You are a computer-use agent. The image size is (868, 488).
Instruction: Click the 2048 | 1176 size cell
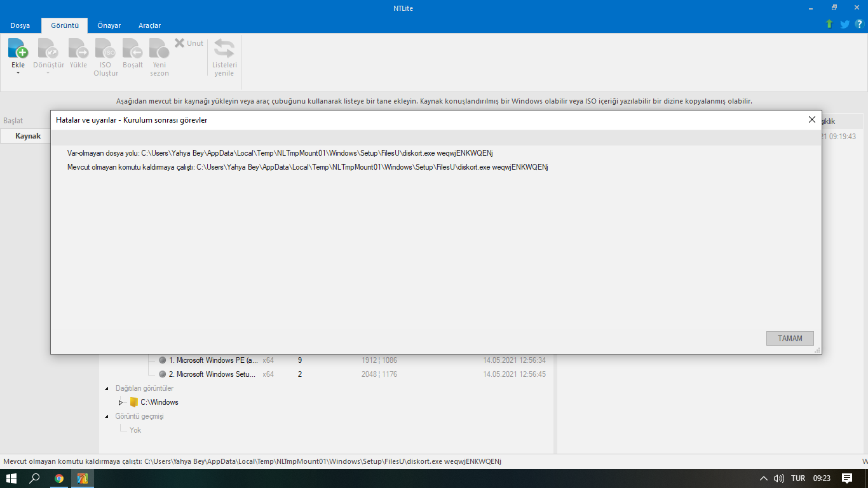tap(379, 374)
